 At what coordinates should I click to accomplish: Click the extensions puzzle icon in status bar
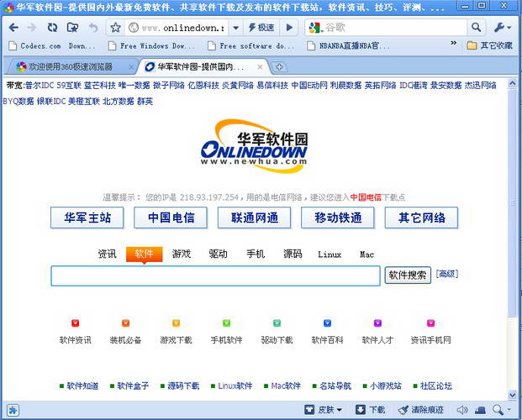(x=13, y=410)
